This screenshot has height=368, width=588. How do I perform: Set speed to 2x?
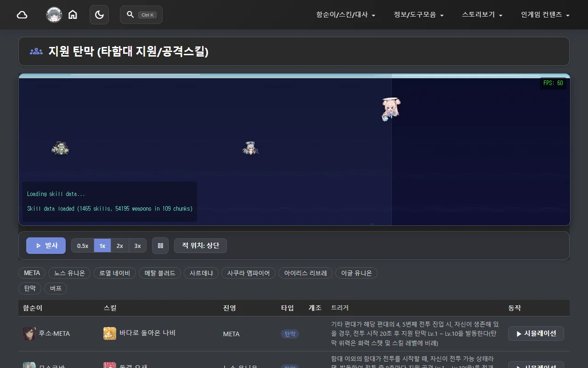coord(120,246)
